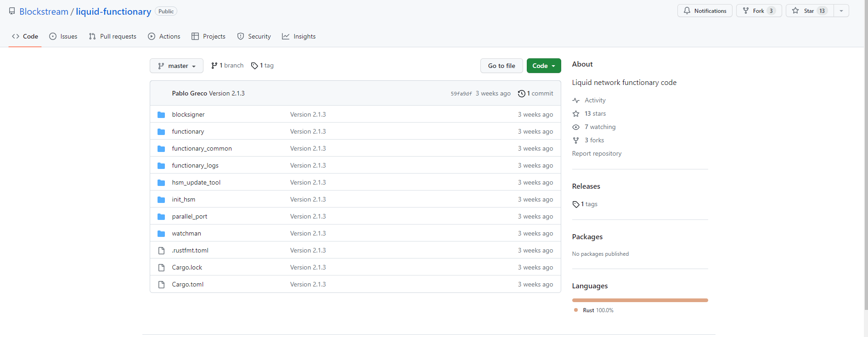Viewport: 868px width, 337px height.
Task: Click the Rust language color dot
Action: click(576, 310)
